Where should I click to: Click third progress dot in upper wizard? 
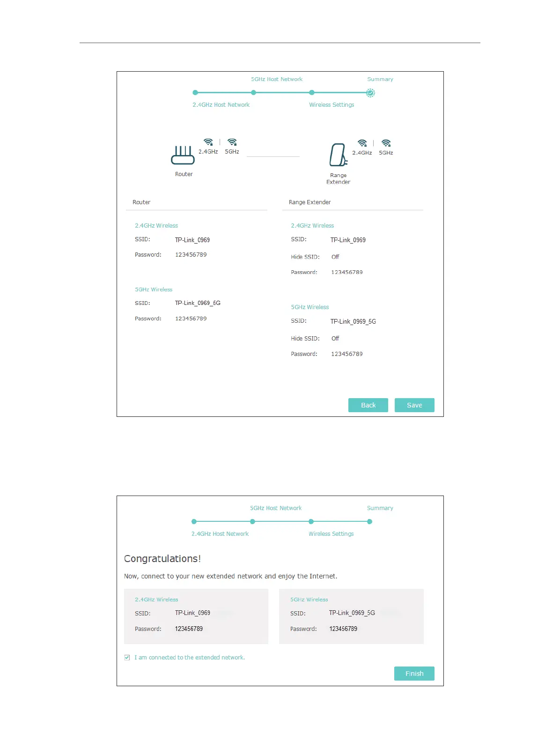312,93
